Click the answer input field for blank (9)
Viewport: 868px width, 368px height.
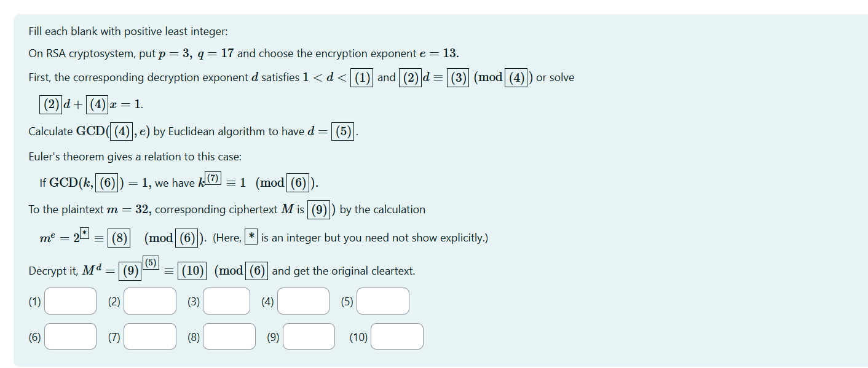[309, 336]
